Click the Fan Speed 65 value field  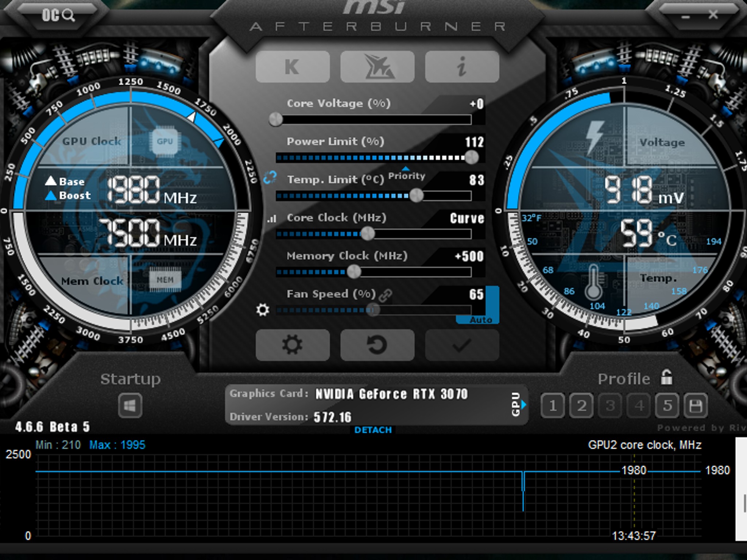476,294
